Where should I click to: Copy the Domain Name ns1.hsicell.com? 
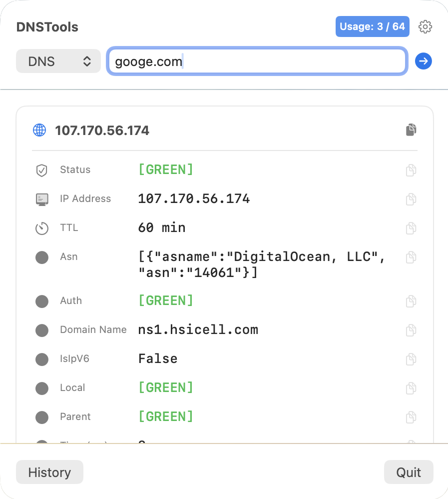[411, 330]
